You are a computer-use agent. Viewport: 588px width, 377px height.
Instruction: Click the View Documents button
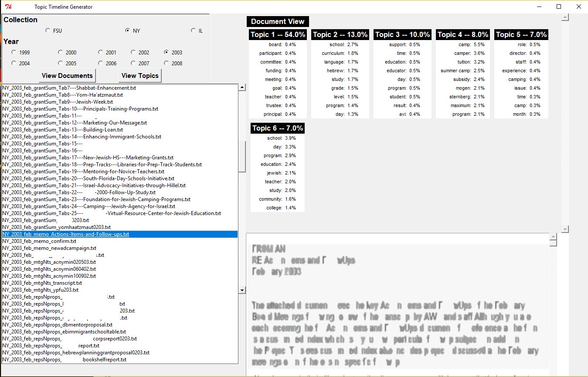click(x=67, y=75)
